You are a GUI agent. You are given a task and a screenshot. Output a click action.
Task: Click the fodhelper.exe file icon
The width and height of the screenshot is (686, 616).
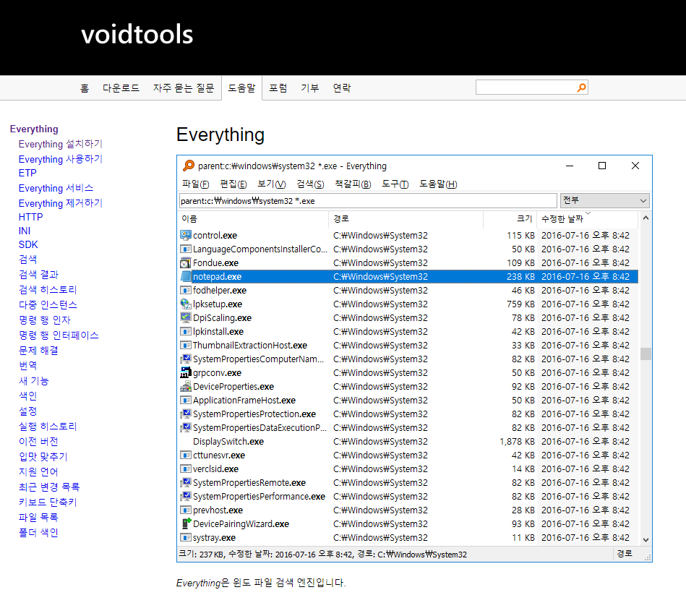186,291
